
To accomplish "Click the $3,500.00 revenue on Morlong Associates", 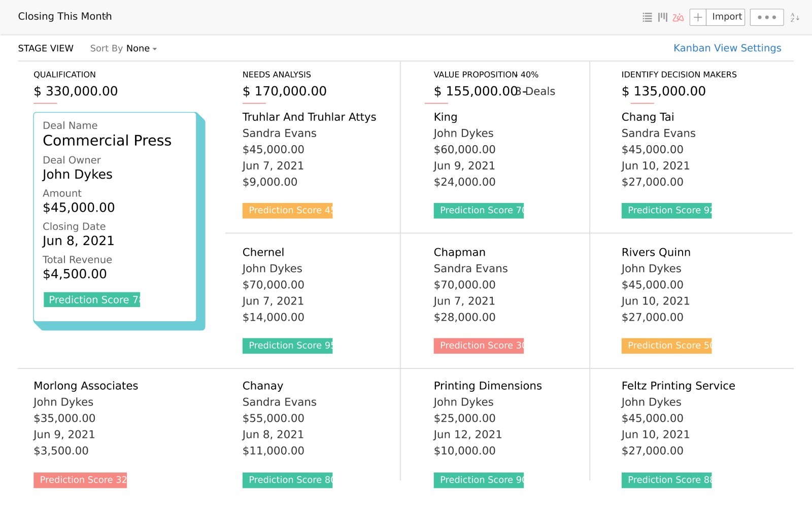I will click(x=61, y=451).
